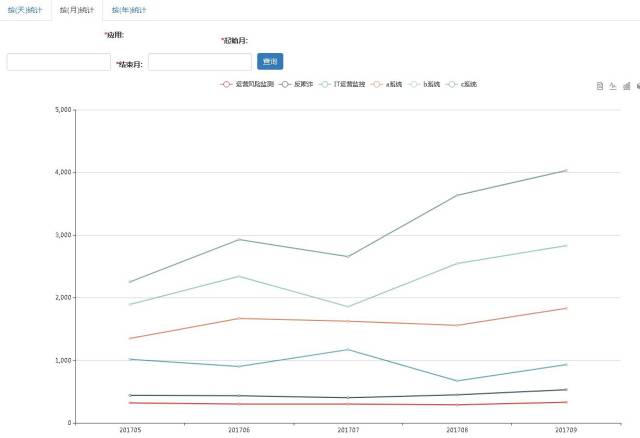
Task: Click topmost line's data point at 201709
Action: click(566, 170)
